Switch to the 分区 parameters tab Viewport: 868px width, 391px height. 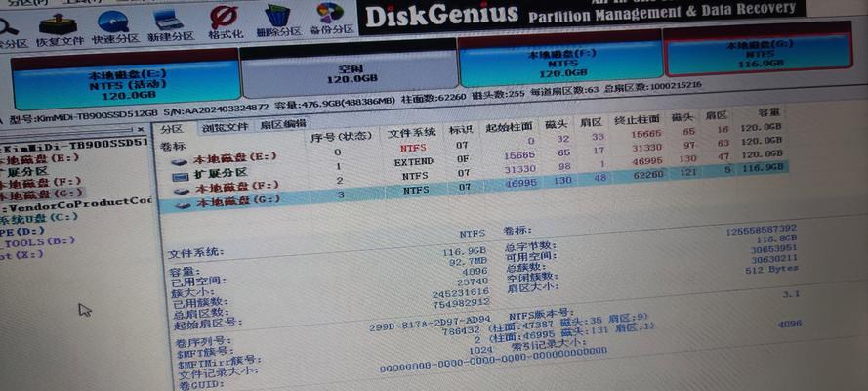pyautogui.click(x=171, y=129)
